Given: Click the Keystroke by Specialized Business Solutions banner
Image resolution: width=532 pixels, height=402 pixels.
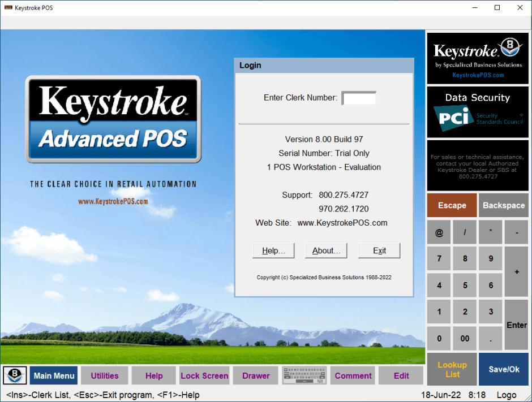Looking at the screenshot, I should point(478,58).
